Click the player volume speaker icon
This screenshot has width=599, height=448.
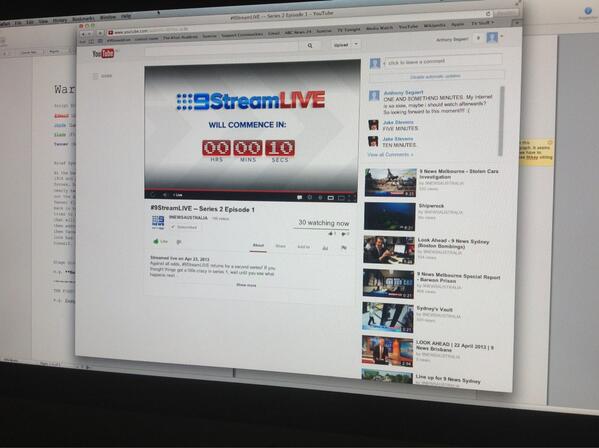point(165,195)
